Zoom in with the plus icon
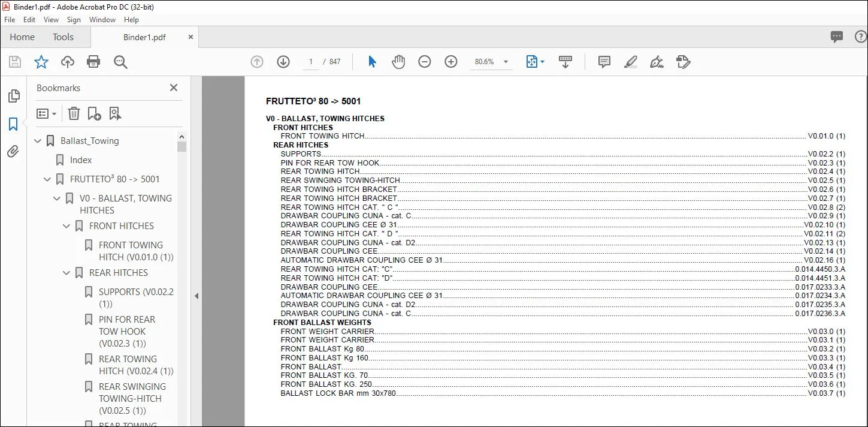Image resolution: width=868 pixels, height=427 pixels. (x=451, y=62)
